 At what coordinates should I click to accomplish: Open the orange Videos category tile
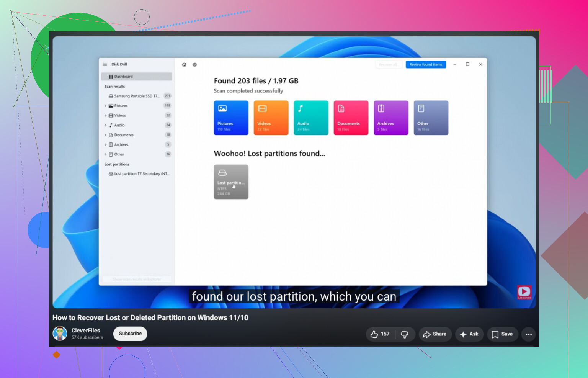(x=271, y=118)
